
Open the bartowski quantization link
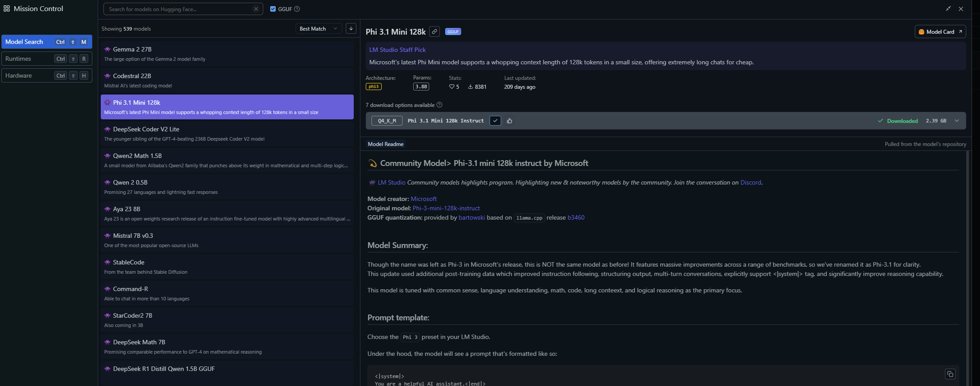pyautogui.click(x=472, y=217)
